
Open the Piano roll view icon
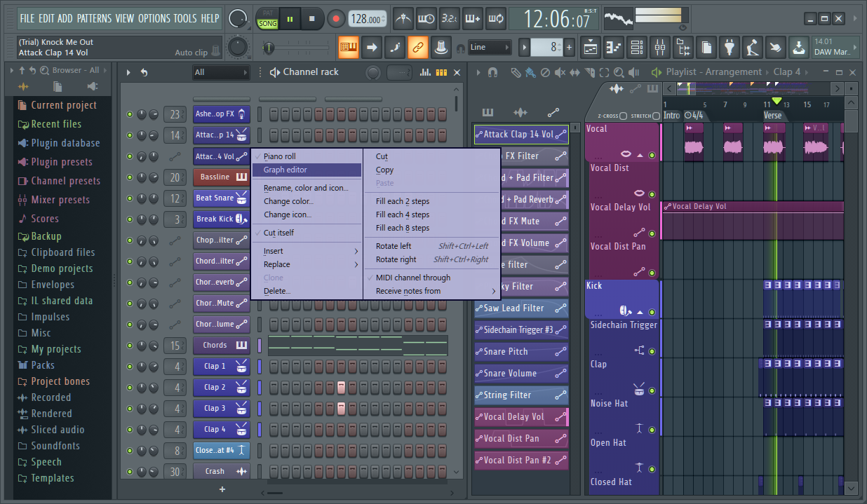(614, 47)
